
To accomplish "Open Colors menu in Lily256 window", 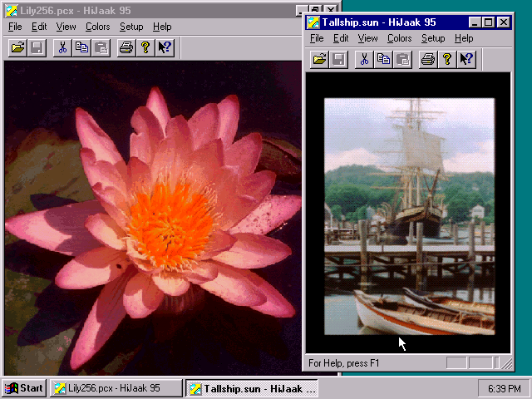I will (x=98, y=27).
